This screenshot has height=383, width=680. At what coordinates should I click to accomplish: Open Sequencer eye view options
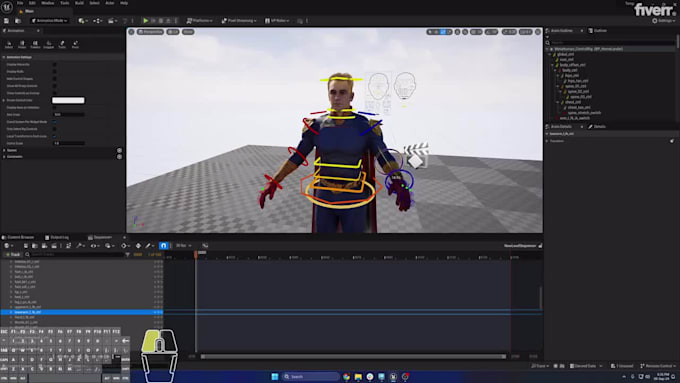point(94,246)
